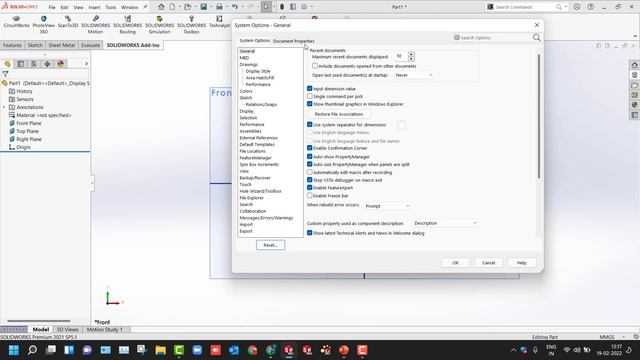Cancel the System Options dialog
640x360 pixels.
coord(489,263)
